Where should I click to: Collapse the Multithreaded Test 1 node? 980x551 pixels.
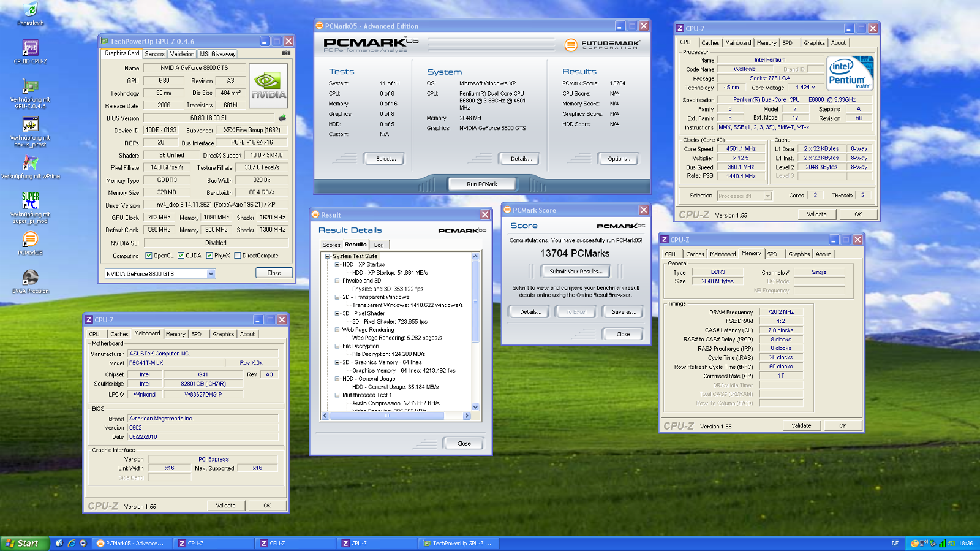[337, 395]
